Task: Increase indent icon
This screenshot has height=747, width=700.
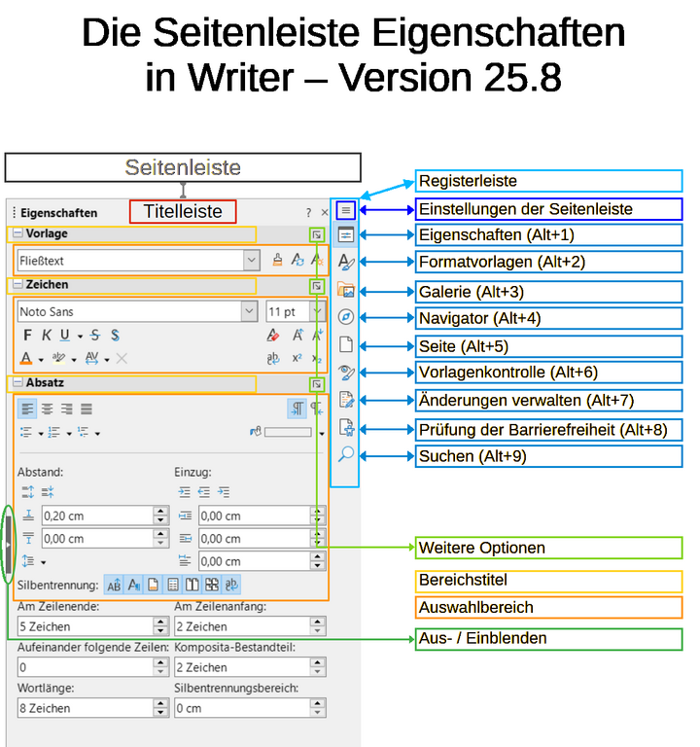Action: [x=185, y=491]
